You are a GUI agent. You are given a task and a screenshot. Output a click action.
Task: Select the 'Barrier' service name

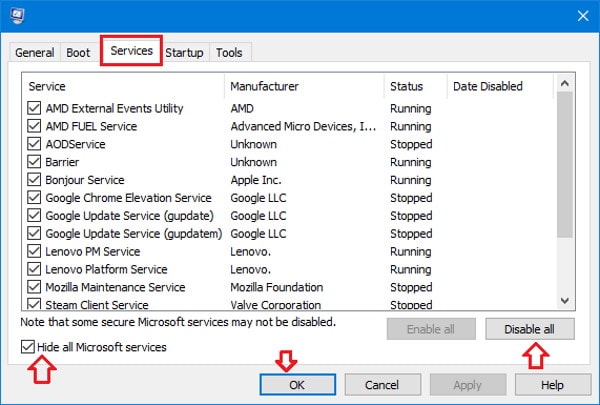point(62,162)
